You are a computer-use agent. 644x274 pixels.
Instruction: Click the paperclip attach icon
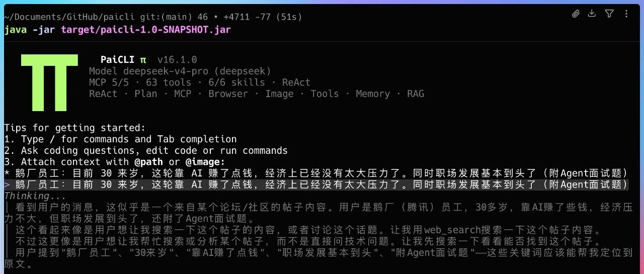pyautogui.click(x=576, y=14)
